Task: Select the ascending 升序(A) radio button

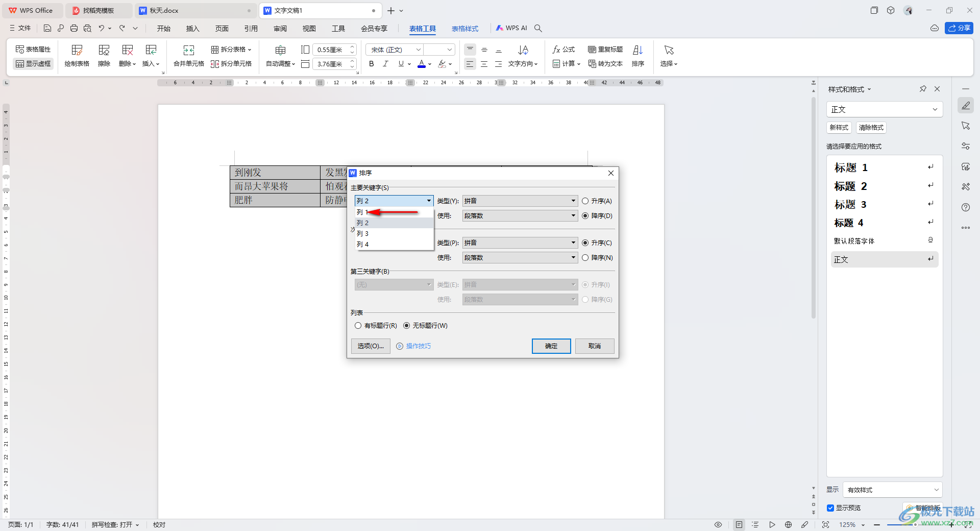Action: coord(585,201)
